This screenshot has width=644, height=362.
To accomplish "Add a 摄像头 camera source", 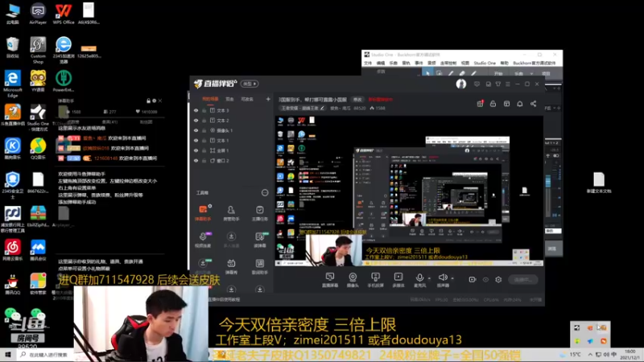I will tap(353, 280).
